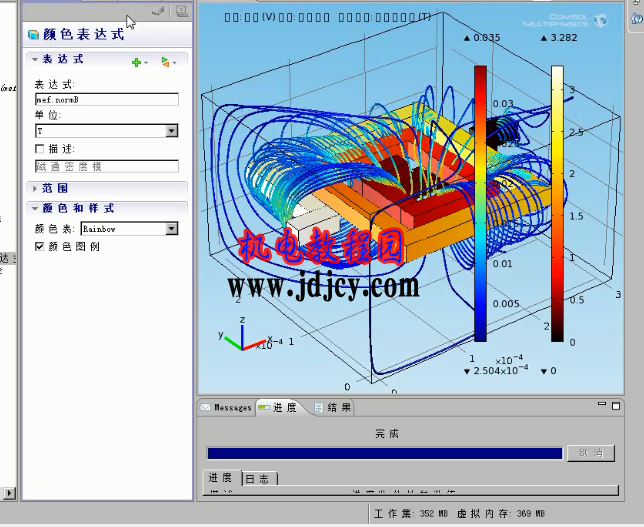
Task: Click the completed dark blue progress bar
Action: (x=385, y=453)
